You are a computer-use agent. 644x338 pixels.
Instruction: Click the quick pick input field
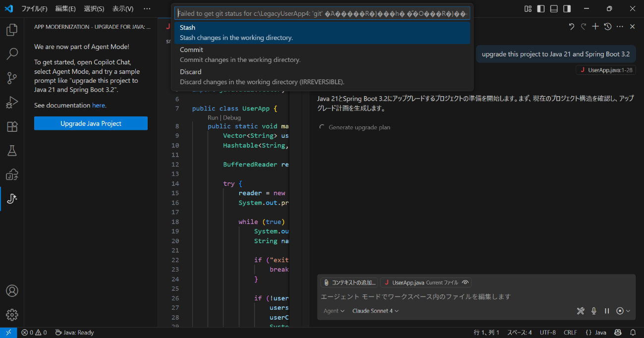click(x=322, y=13)
